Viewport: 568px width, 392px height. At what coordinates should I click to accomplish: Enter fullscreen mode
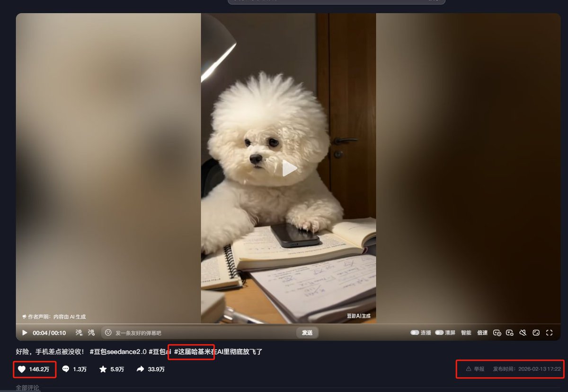[x=550, y=333]
